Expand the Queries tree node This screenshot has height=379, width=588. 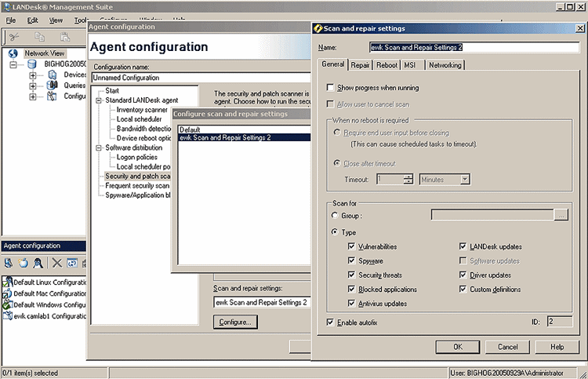click(x=33, y=86)
